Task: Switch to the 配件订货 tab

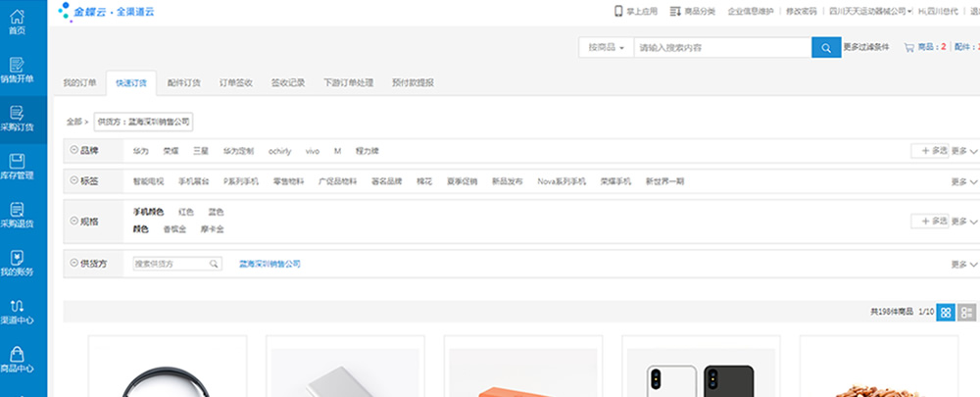Action: [184, 83]
